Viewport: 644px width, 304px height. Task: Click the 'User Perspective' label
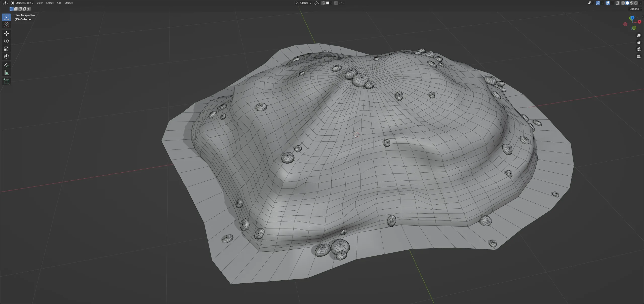[25, 15]
